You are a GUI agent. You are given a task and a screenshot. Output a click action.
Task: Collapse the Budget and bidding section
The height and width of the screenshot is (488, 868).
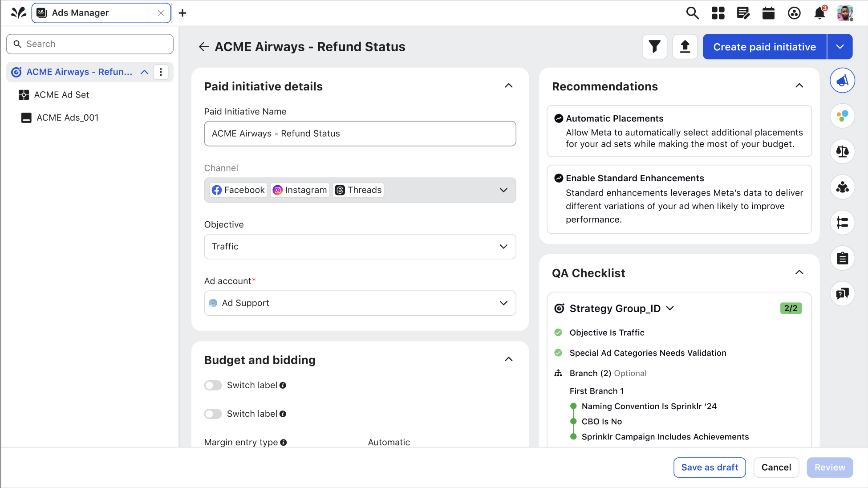[509, 359]
